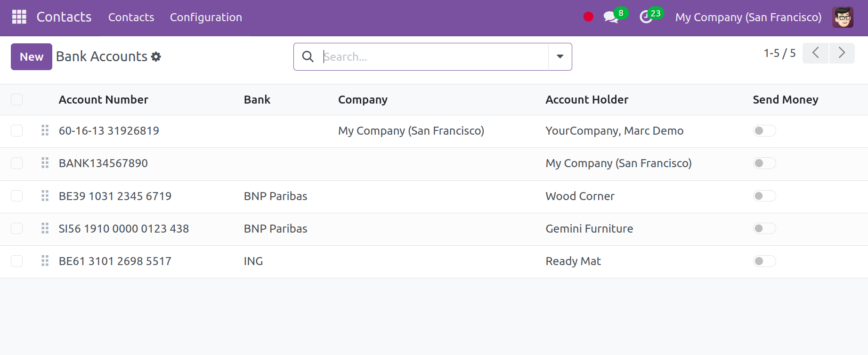
Task: Sort by Account Holder column header
Action: (587, 100)
